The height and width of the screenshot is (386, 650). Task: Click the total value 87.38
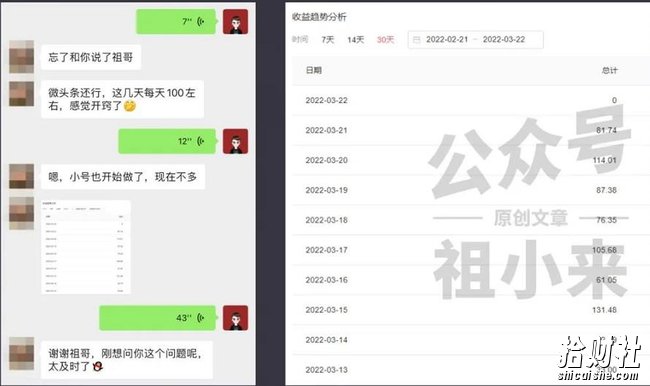click(x=606, y=190)
